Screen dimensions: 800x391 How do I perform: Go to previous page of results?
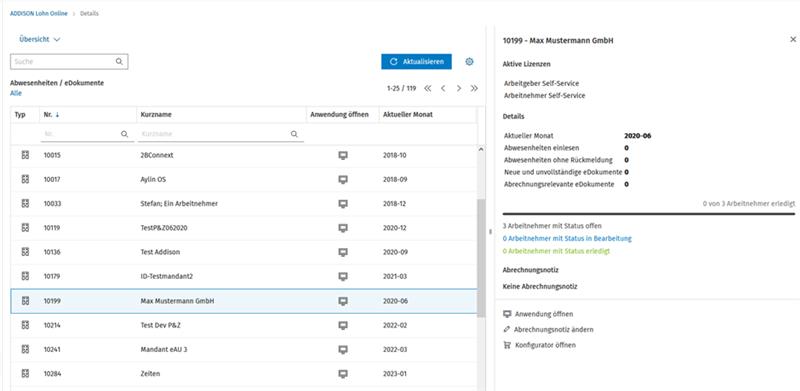(x=443, y=88)
